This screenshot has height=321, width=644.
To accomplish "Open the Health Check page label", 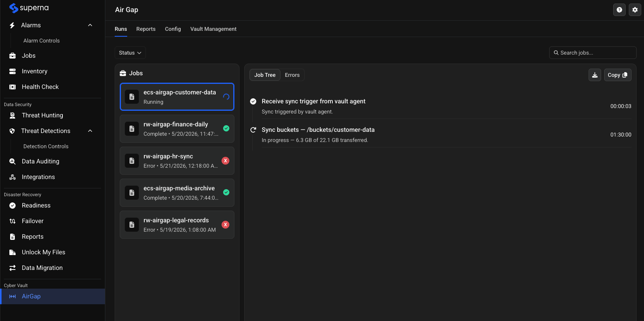I will coord(40,87).
